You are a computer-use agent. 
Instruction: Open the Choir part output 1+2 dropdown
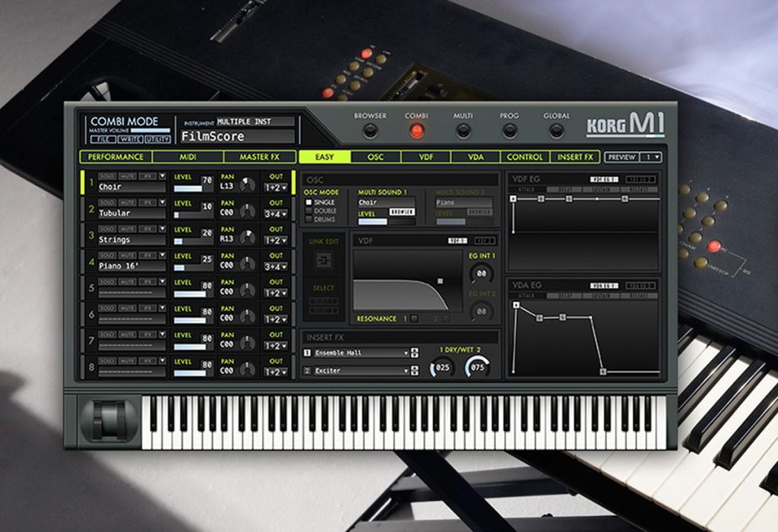[x=276, y=188]
